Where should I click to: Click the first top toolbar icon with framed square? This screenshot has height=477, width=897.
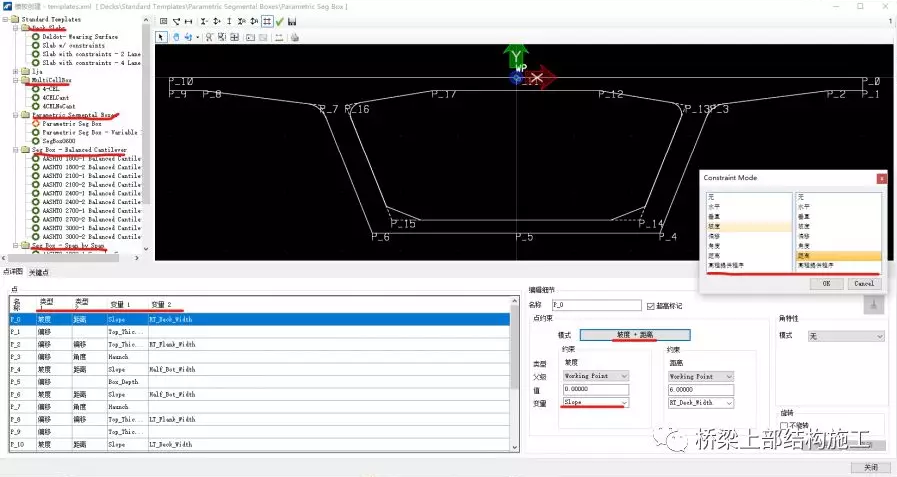[x=164, y=22]
